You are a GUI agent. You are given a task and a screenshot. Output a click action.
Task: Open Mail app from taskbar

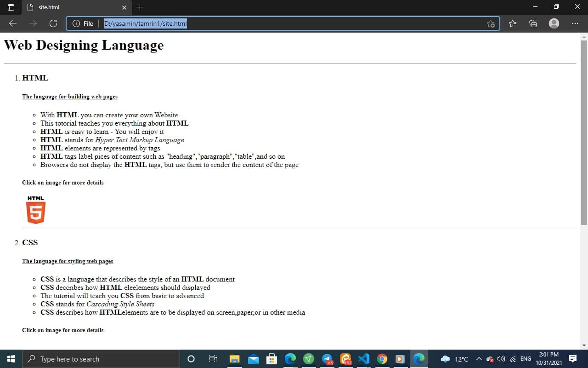(254, 359)
